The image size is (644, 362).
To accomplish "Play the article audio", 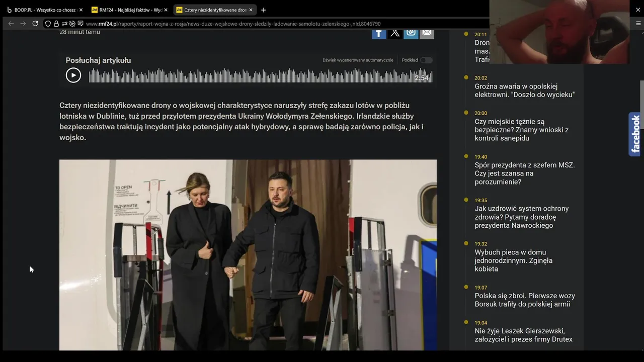I will 73,75.
